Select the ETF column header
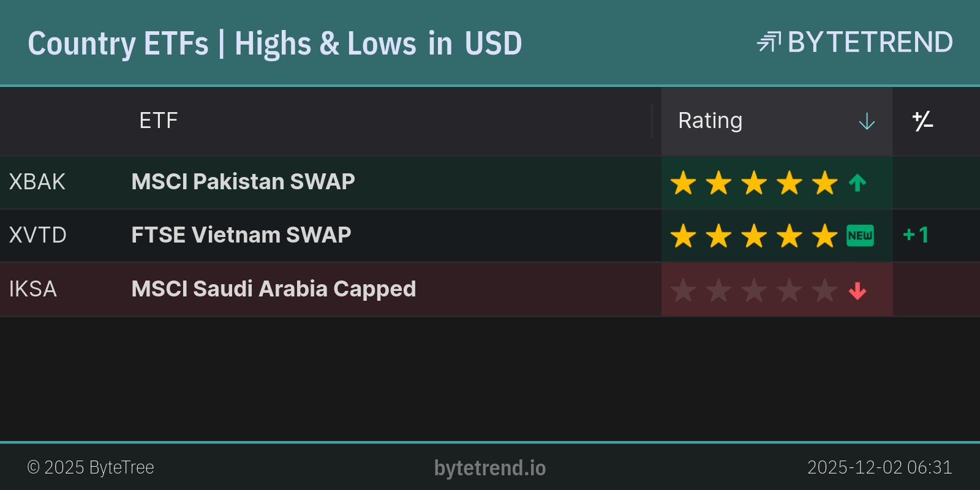The width and height of the screenshot is (980, 490). [158, 121]
